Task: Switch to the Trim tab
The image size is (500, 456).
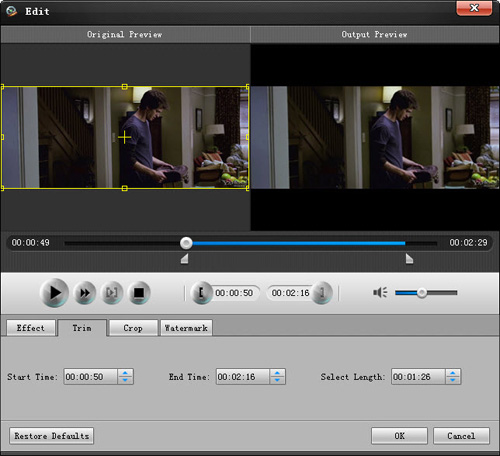Action: [82, 328]
